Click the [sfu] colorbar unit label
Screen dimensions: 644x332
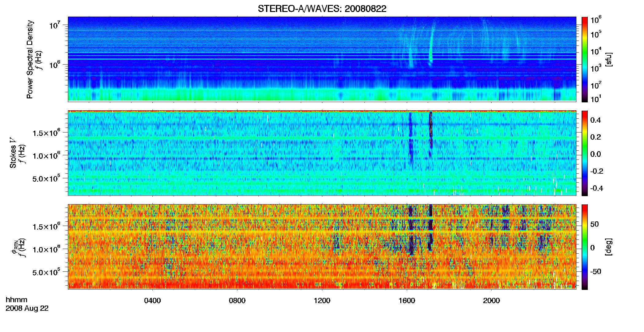(x=609, y=60)
